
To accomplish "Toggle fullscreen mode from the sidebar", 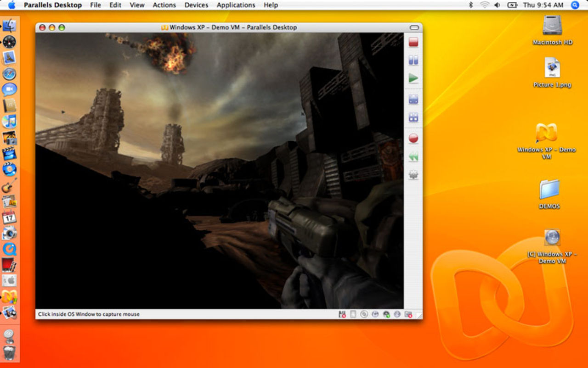I will click(413, 99).
